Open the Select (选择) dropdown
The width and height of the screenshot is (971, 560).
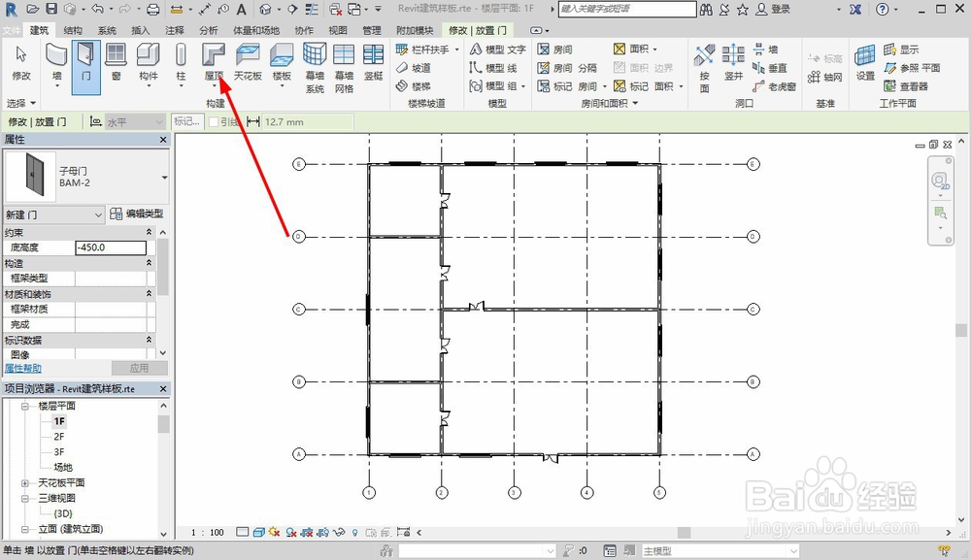coord(21,103)
